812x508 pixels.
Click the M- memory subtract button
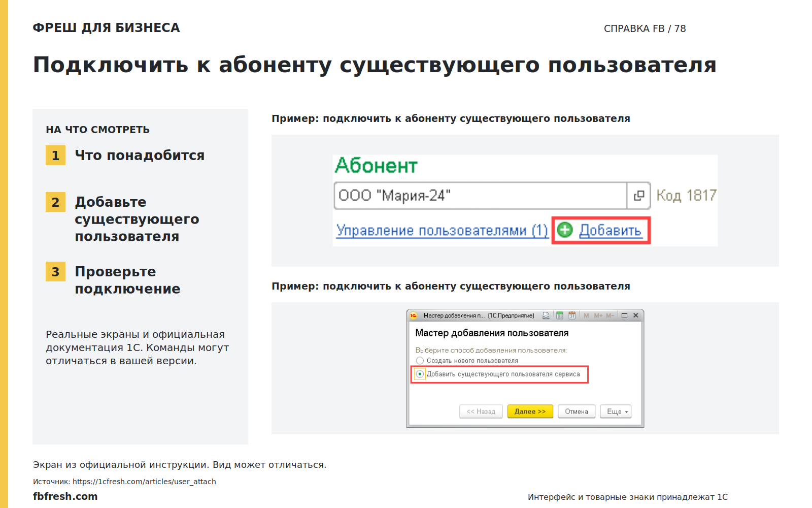tap(610, 315)
